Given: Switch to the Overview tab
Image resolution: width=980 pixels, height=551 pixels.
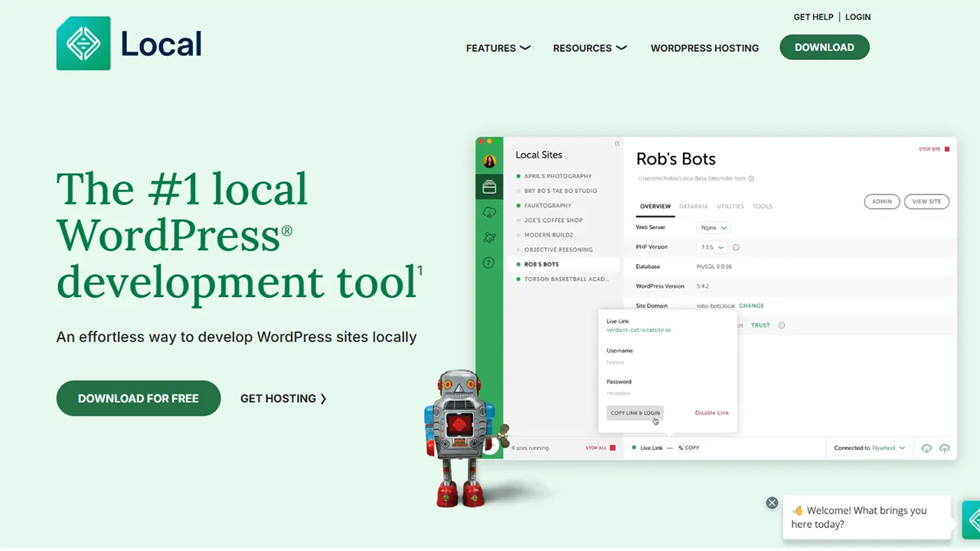Looking at the screenshot, I should [655, 207].
